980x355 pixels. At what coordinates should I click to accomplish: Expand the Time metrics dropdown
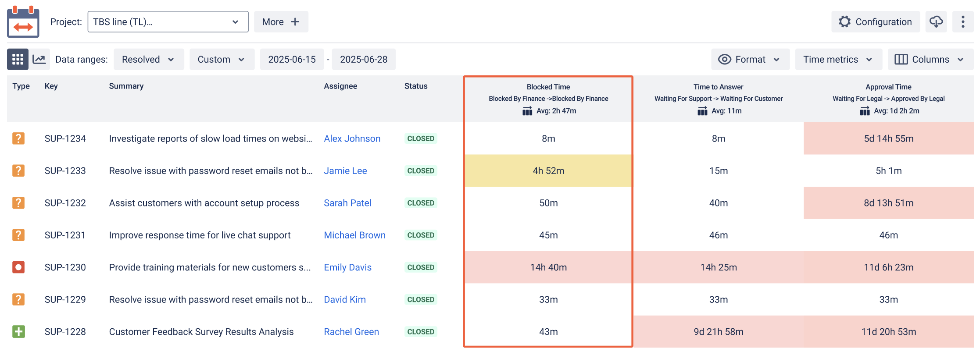tap(838, 59)
